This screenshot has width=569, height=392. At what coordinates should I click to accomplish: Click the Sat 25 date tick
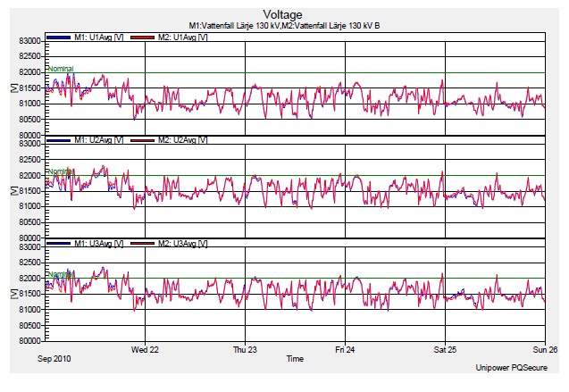point(445,349)
